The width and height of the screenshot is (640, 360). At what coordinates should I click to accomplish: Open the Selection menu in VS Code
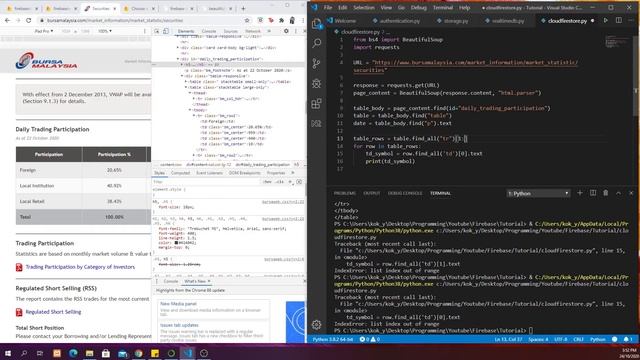(x=364, y=7)
